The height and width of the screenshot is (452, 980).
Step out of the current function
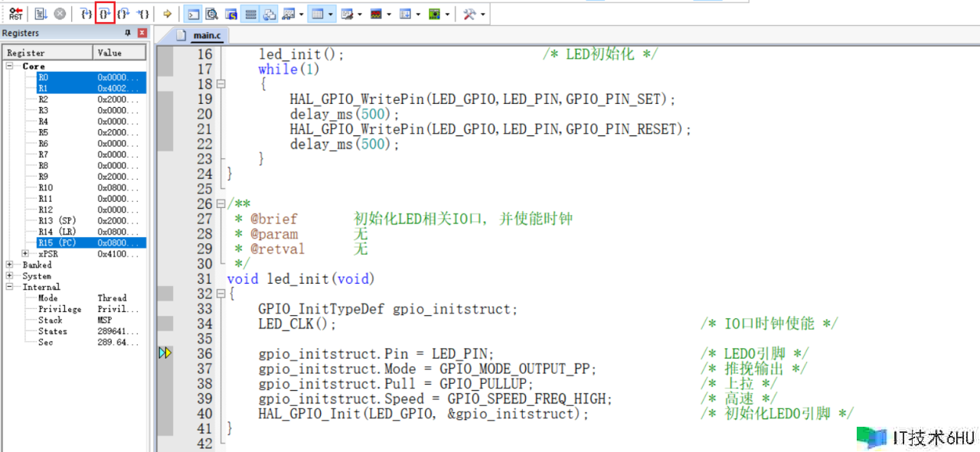tap(123, 14)
